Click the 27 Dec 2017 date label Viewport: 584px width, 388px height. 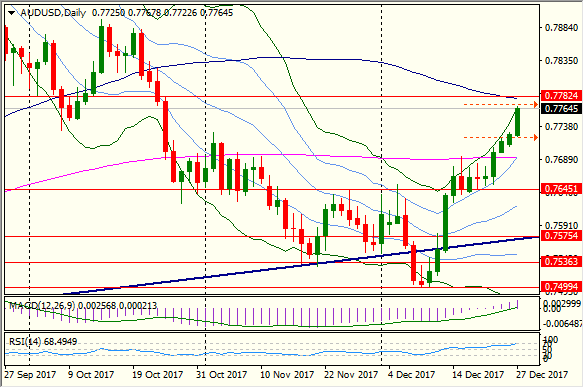(542, 374)
